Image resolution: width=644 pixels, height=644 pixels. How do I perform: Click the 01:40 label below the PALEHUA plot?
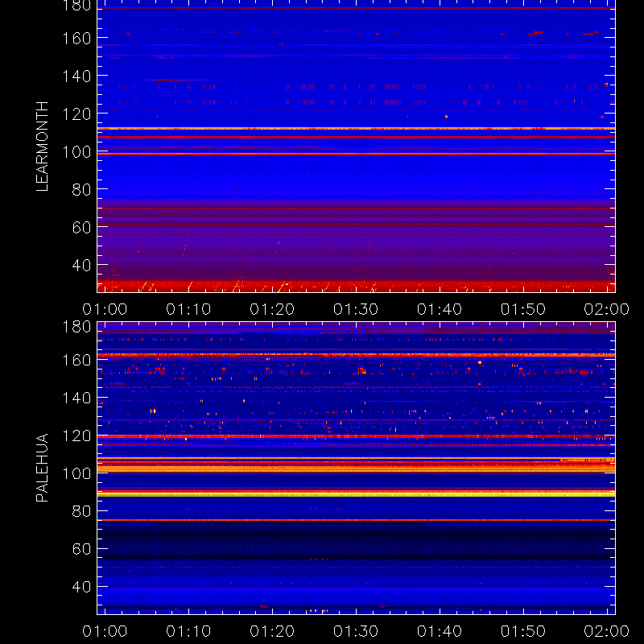[x=440, y=631]
